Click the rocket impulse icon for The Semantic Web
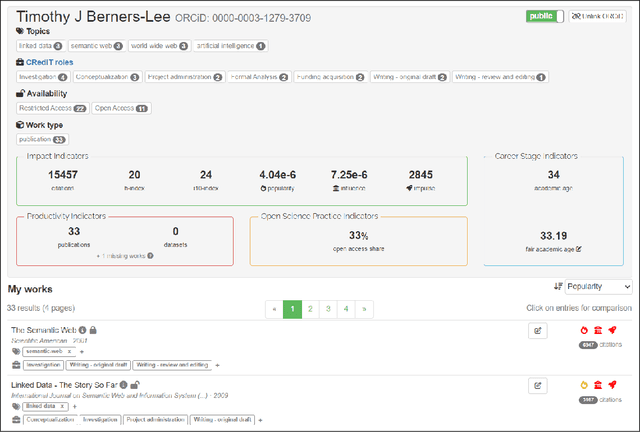 612,330
